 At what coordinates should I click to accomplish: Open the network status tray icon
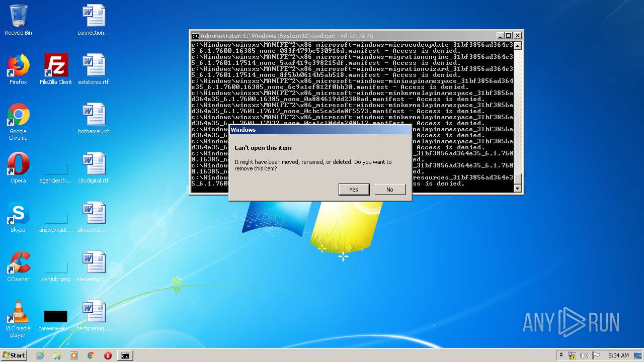572,355
